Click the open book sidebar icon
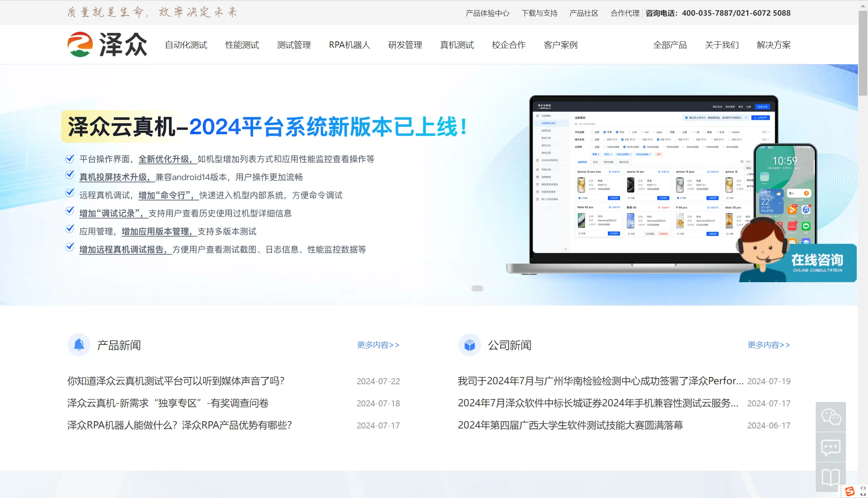The height and width of the screenshot is (498, 868). 831,477
